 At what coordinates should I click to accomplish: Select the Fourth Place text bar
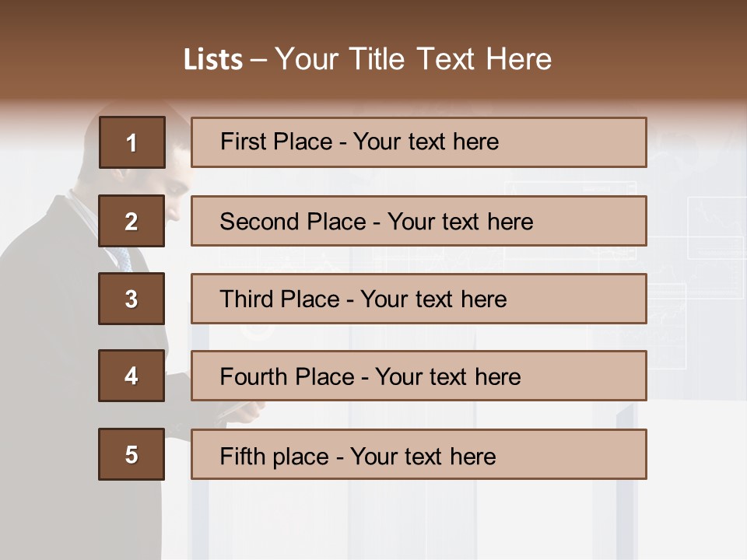tap(419, 376)
